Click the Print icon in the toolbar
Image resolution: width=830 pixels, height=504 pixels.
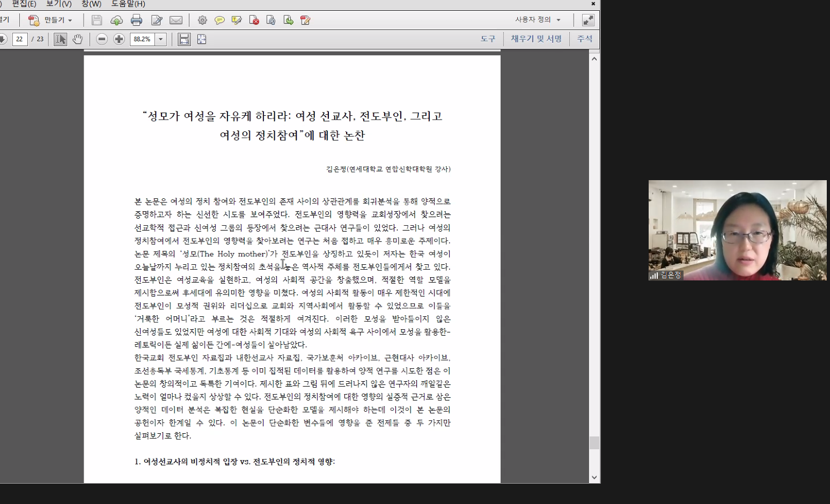pos(136,20)
